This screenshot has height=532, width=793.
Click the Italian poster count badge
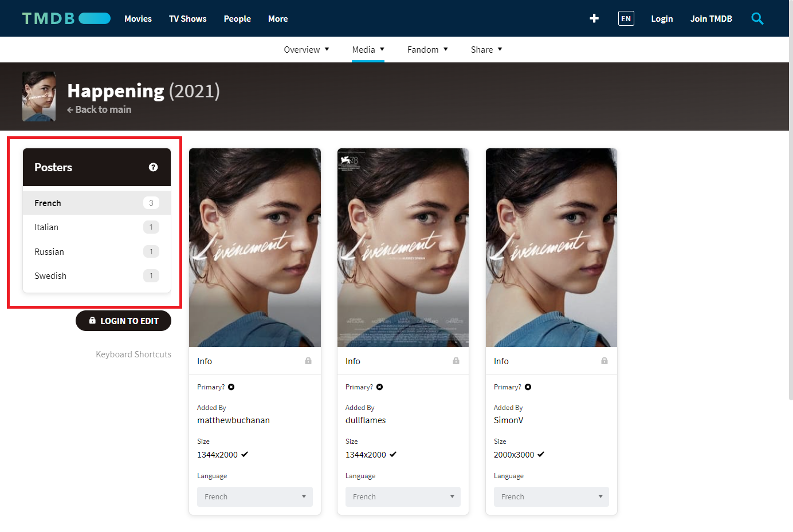151,227
